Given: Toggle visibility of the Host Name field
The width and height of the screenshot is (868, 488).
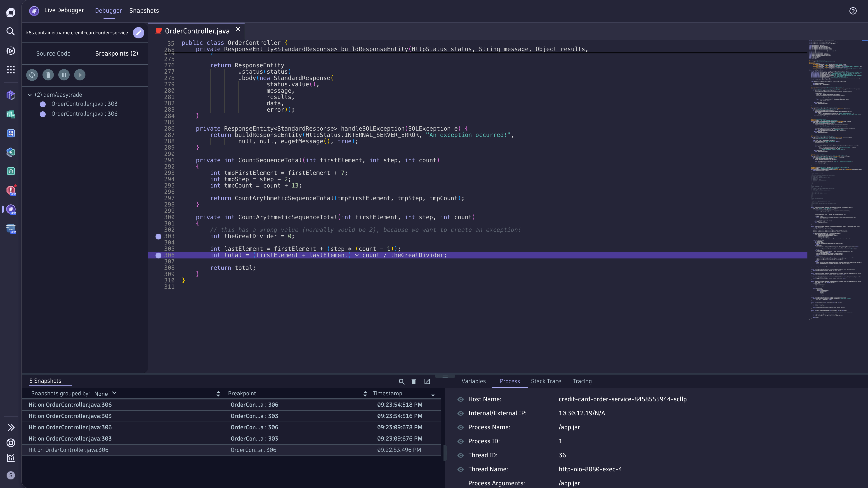Looking at the screenshot, I should coord(460,399).
